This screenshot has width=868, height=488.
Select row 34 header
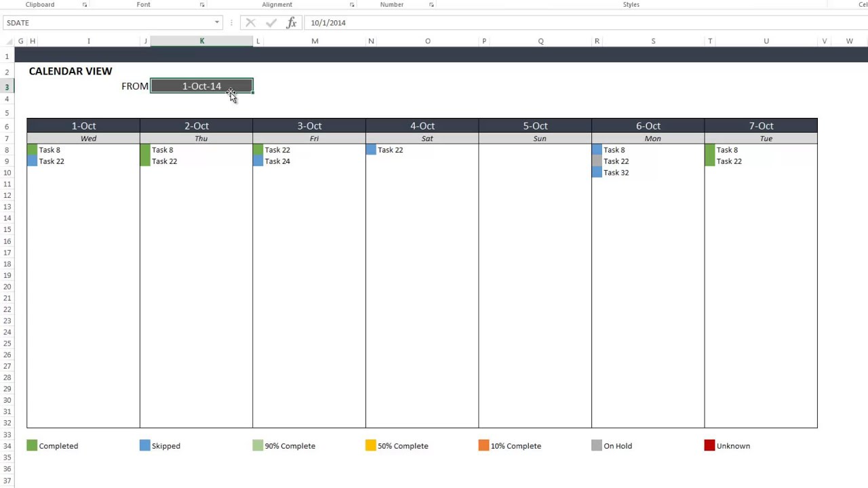click(7, 446)
